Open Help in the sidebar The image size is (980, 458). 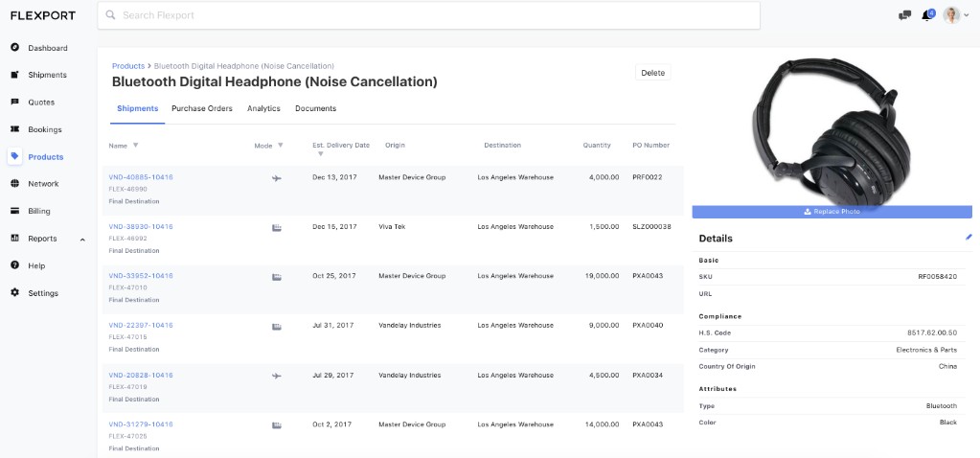click(x=36, y=265)
